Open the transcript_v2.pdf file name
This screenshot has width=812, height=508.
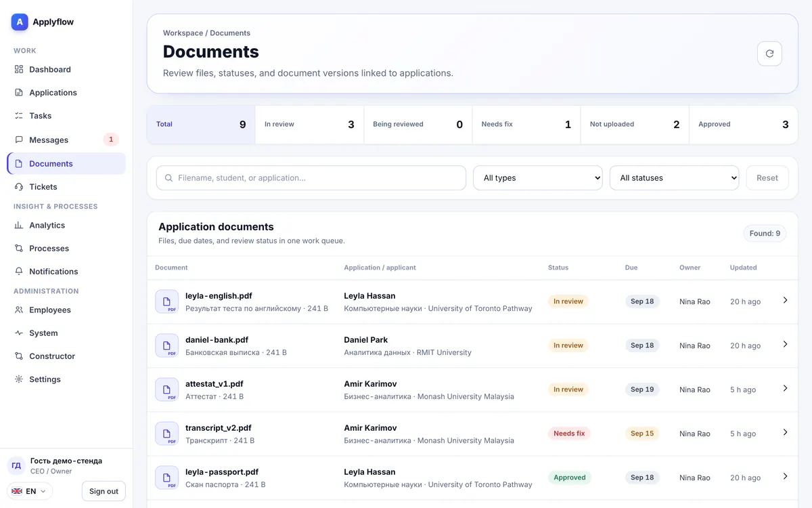219,428
